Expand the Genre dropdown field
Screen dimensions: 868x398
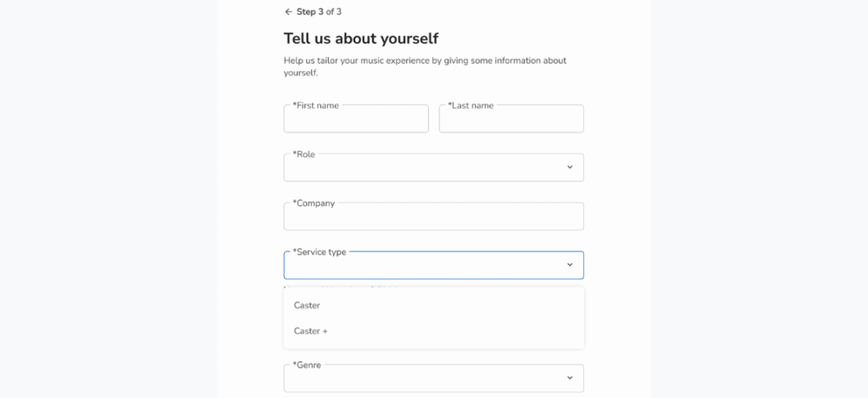point(424,378)
